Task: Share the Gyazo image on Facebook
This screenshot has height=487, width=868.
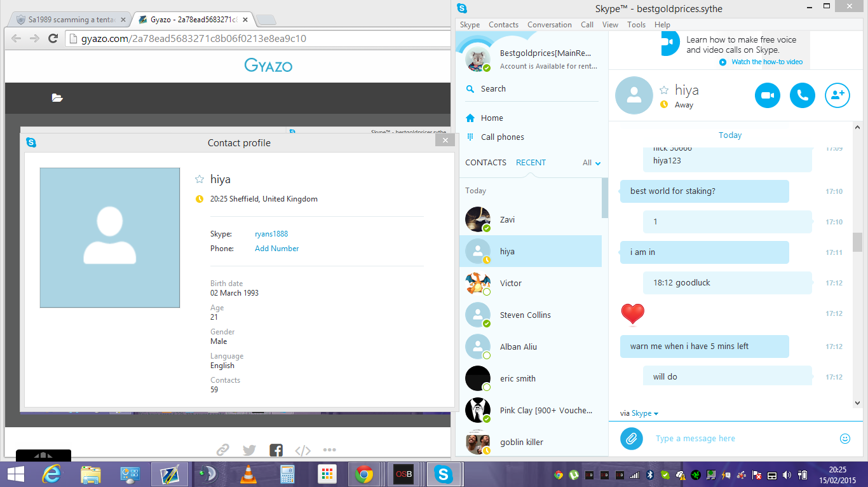Action: pyautogui.click(x=276, y=450)
